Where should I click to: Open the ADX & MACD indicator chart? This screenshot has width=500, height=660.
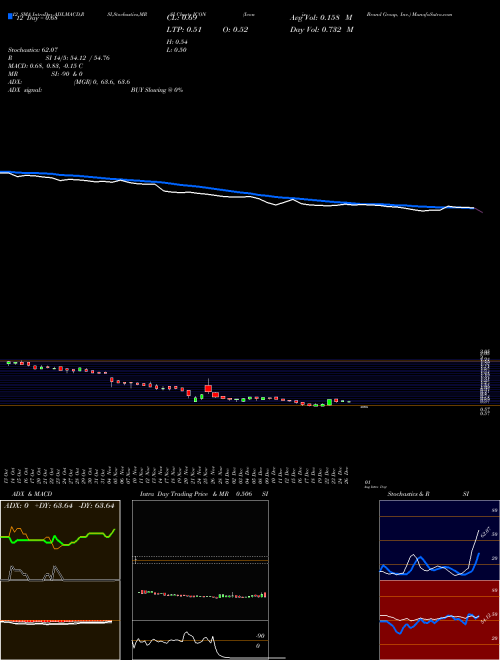click(60, 580)
